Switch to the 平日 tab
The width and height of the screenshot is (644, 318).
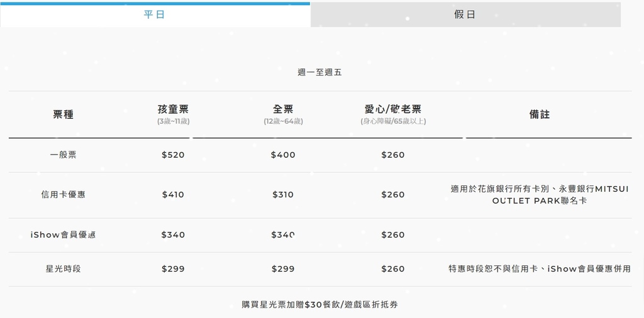pyautogui.click(x=155, y=14)
